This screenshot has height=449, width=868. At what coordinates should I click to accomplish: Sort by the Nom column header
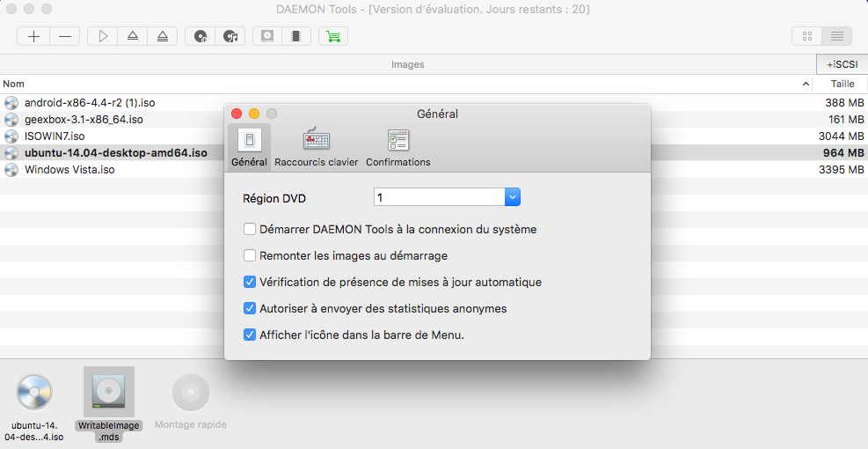(x=14, y=84)
